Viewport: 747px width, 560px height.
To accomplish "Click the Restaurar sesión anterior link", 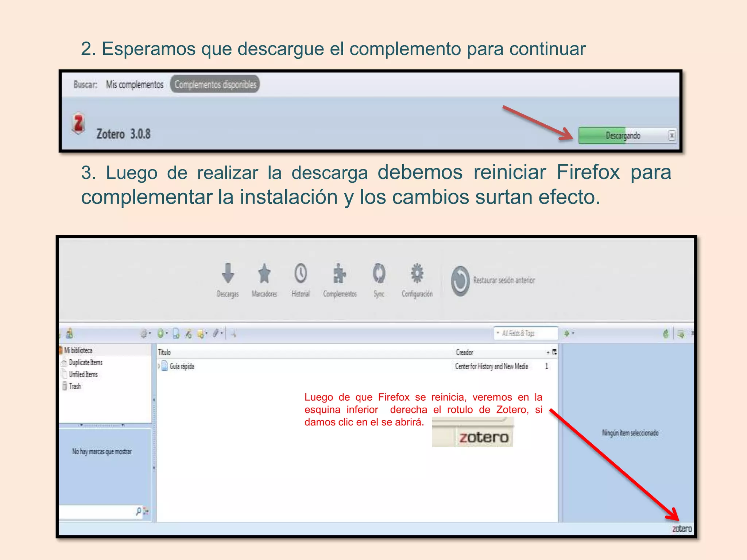I will [x=504, y=280].
